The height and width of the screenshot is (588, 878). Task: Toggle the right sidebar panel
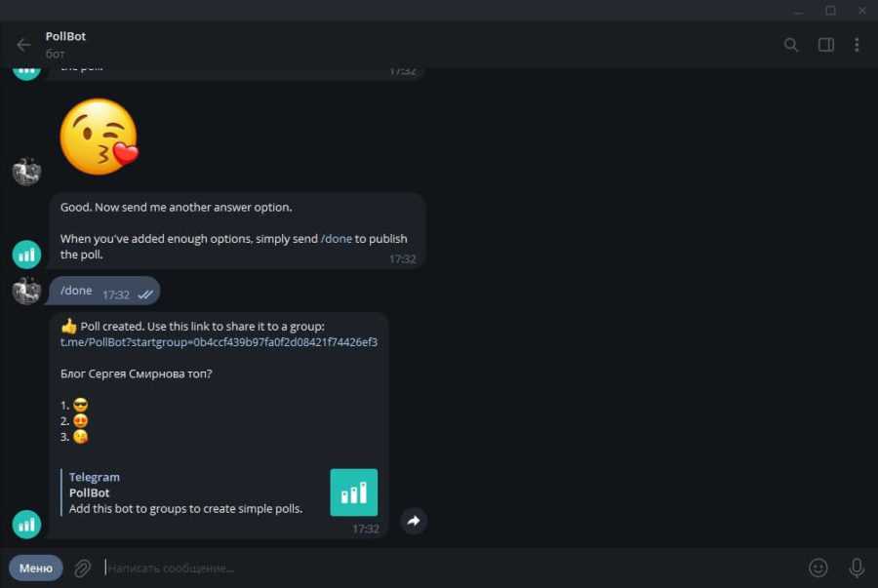pyautogui.click(x=825, y=45)
